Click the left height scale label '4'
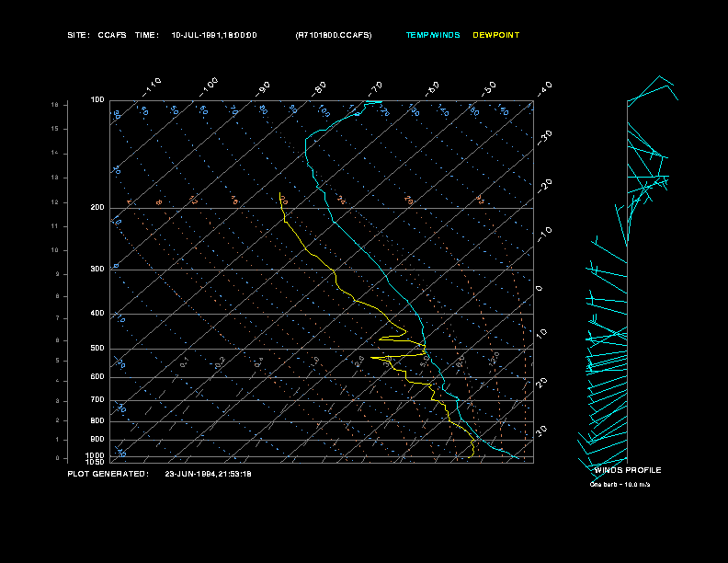The height and width of the screenshot is (563, 728). [58, 381]
